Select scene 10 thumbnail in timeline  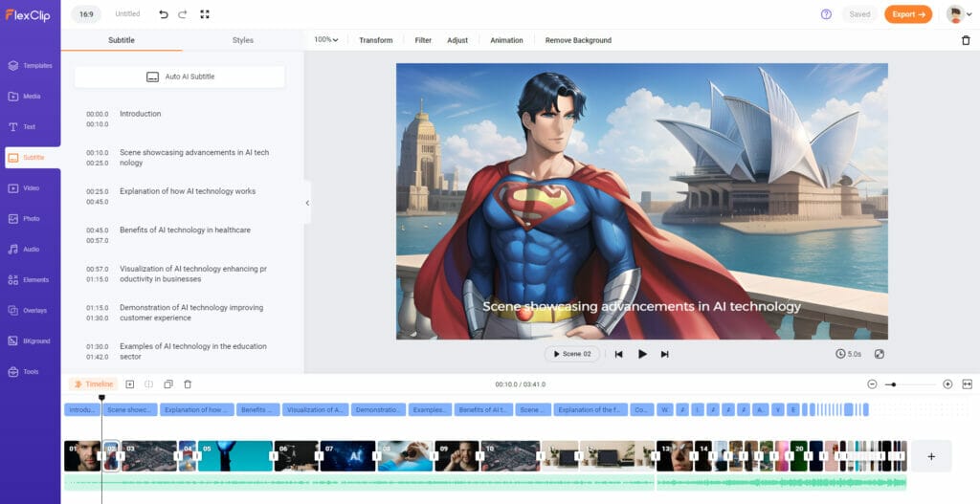coord(510,456)
